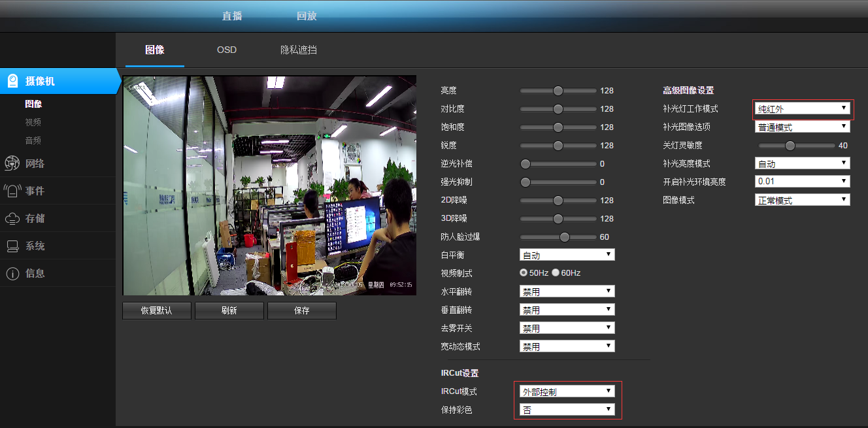Click the system monitor icon

pyautogui.click(x=12, y=246)
